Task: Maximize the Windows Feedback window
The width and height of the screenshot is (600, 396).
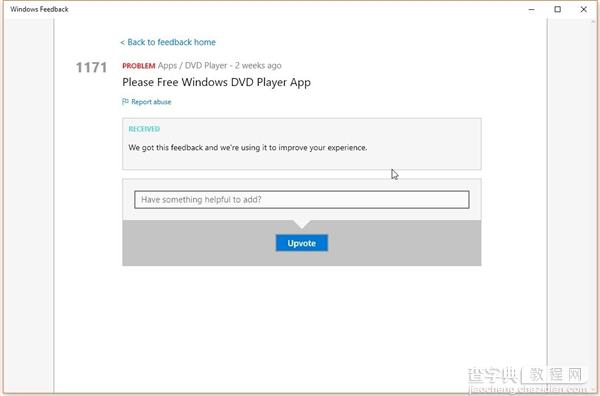Action: [x=558, y=9]
